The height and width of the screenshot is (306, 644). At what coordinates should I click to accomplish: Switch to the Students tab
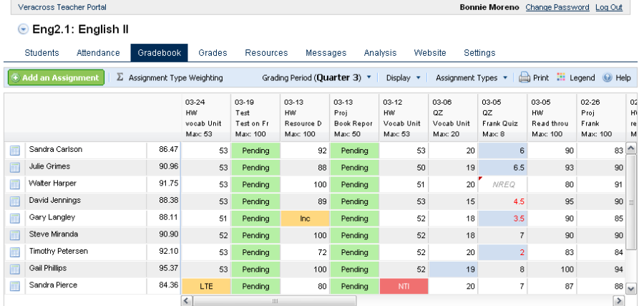(x=42, y=52)
